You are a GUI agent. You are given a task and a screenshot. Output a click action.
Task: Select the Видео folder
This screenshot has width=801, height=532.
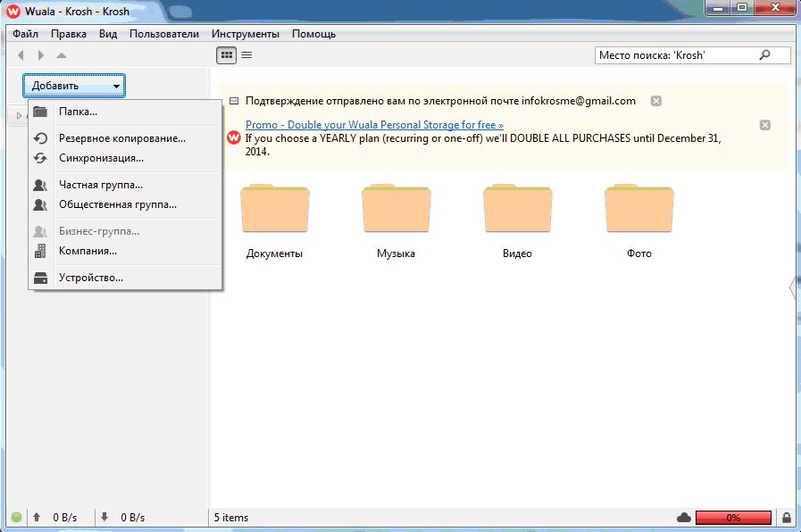518,221
